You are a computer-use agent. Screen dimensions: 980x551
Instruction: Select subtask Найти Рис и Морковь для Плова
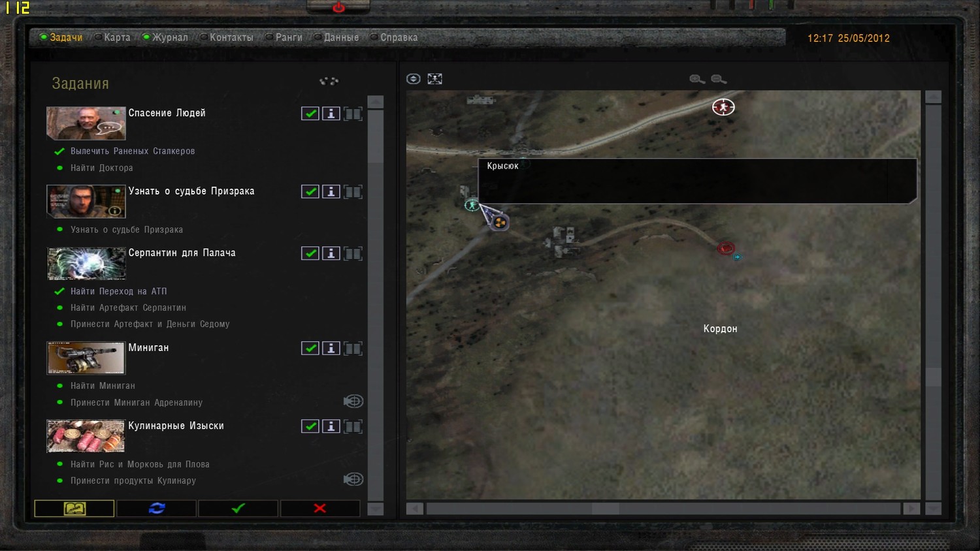pyautogui.click(x=140, y=464)
